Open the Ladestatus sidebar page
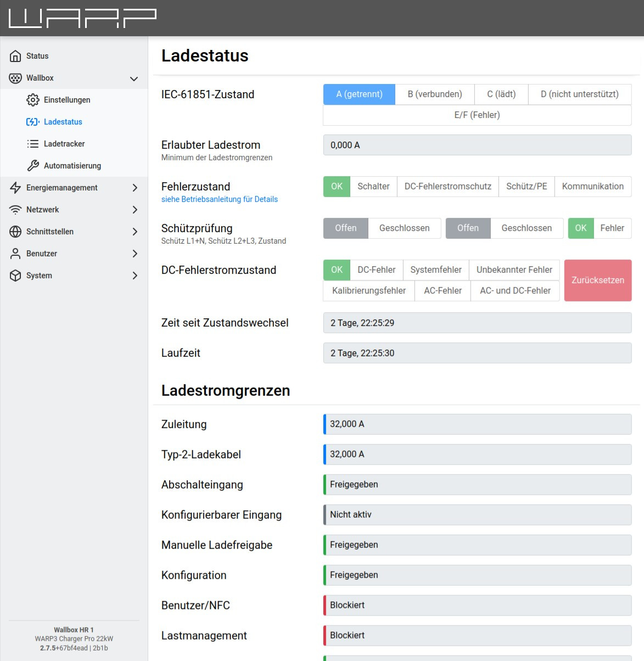644x661 pixels. (63, 122)
